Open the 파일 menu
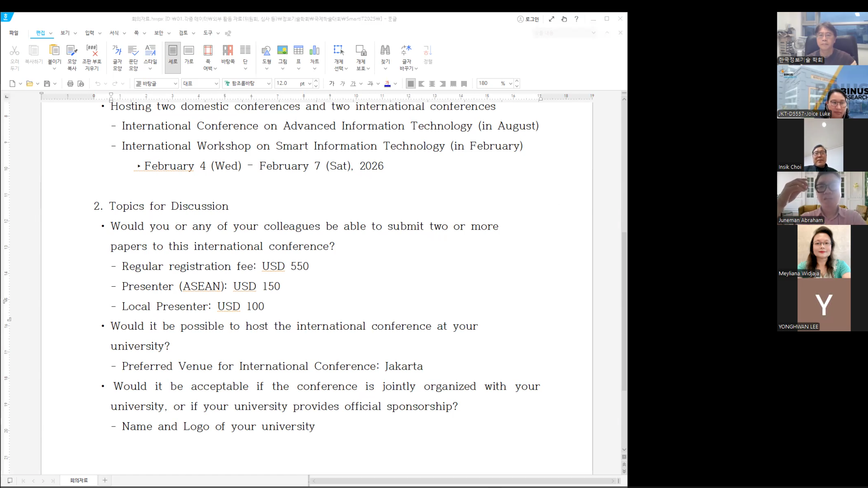This screenshot has width=868, height=488. pyautogui.click(x=14, y=33)
